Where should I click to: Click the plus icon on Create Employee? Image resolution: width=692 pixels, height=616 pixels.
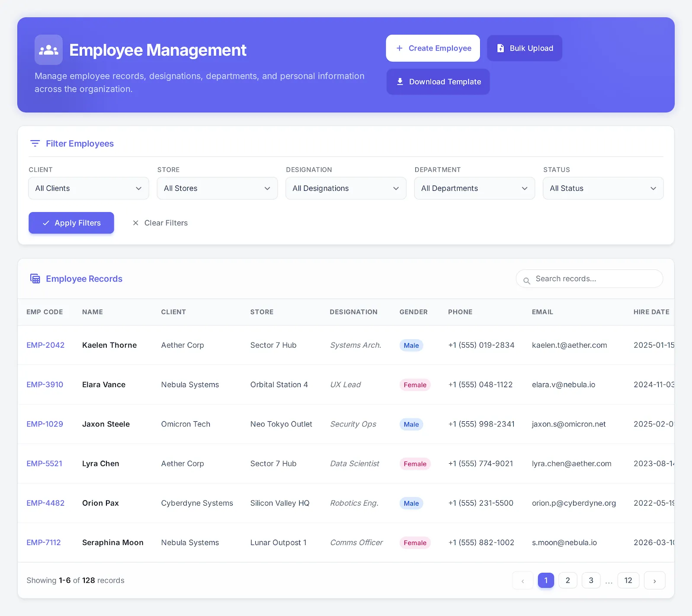pyautogui.click(x=400, y=48)
